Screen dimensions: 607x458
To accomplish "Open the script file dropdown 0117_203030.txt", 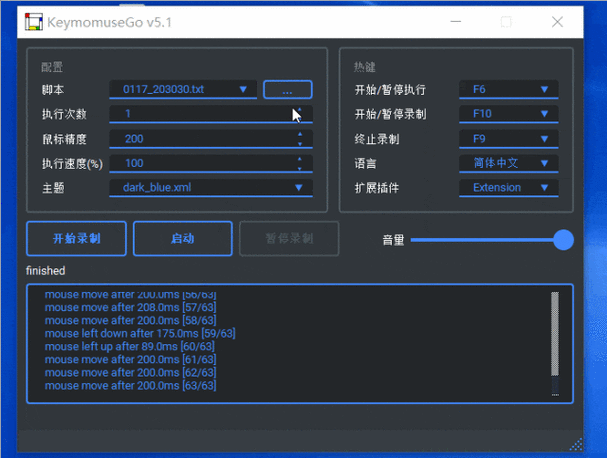I will 183,89.
